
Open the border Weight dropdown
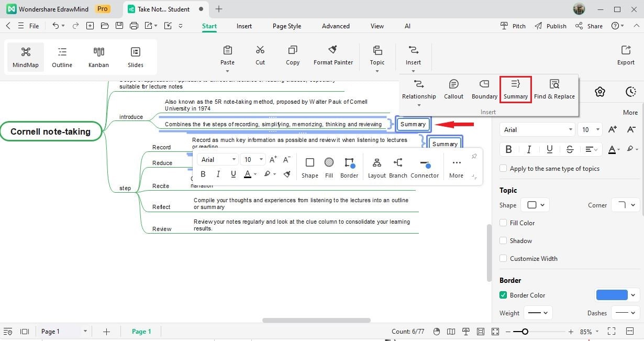(x=538, y=313)
